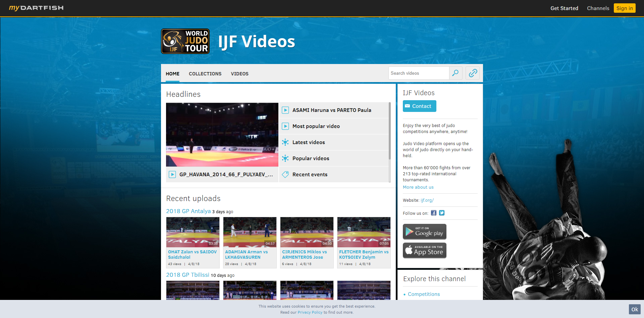Click the Sign in button
Image resolution: width=644 pixels, height=318 pixels.
[x=625, y=8]
